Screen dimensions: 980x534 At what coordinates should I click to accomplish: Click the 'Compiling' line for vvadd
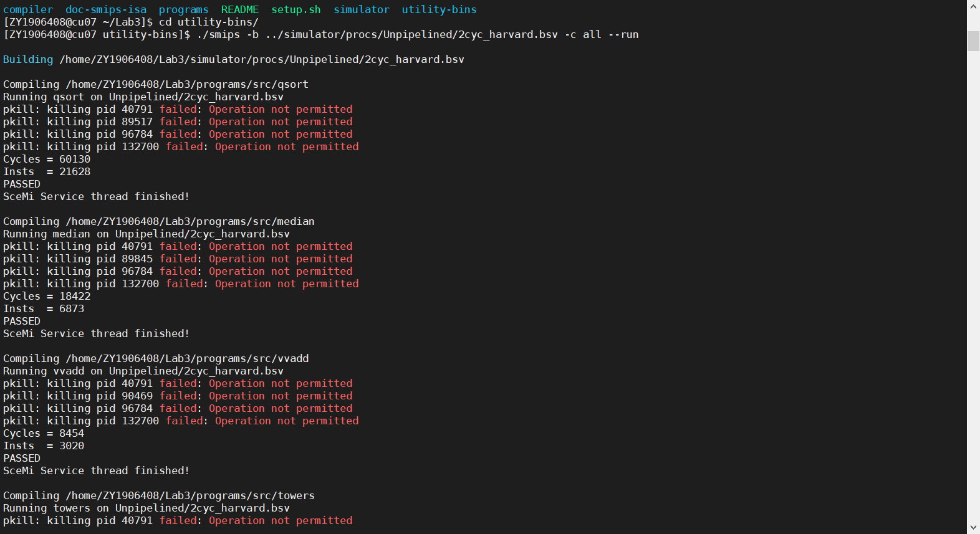tap(156, 358)
